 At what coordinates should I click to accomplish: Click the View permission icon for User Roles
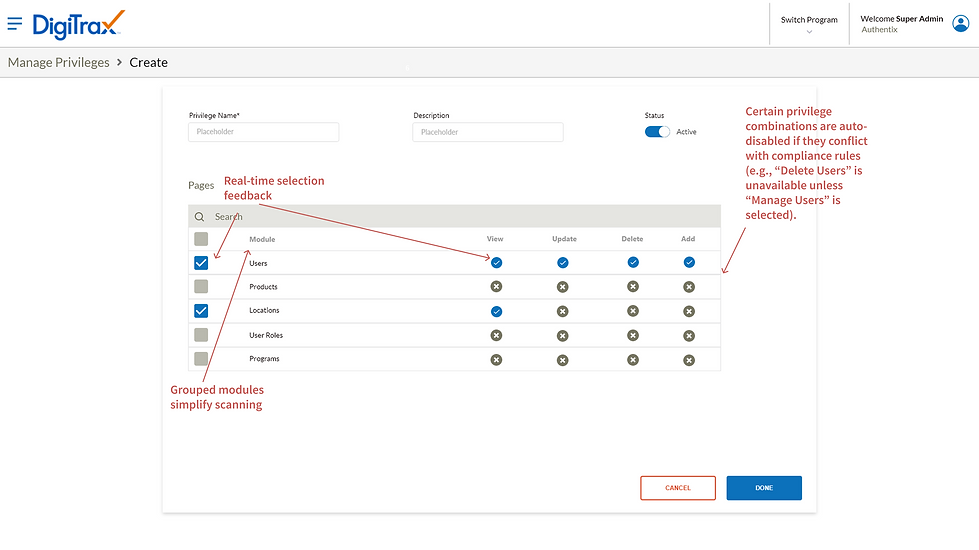[496, 335]
